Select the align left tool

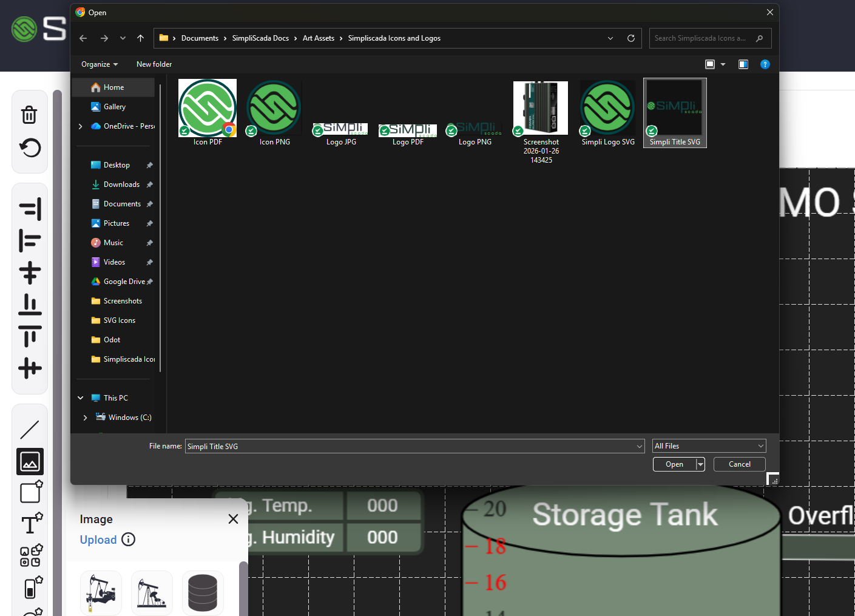pos(30,240)
